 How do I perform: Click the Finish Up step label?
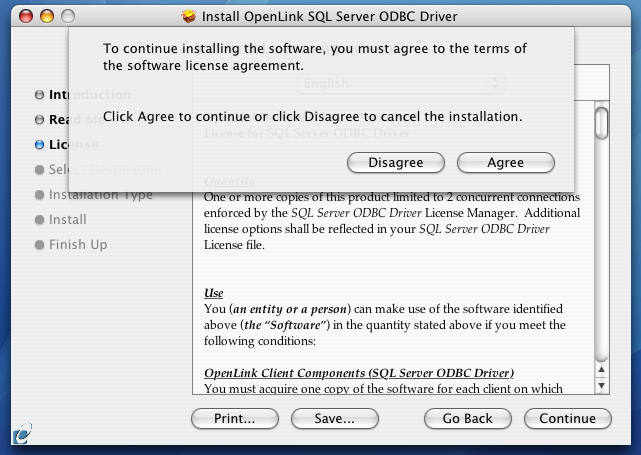[78, 244]
